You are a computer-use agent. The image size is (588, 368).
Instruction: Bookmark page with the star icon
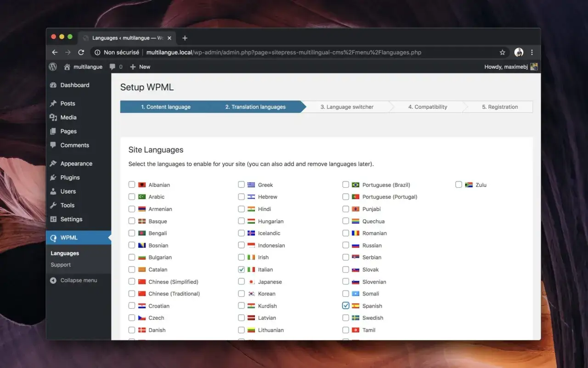tap(503, 52)
